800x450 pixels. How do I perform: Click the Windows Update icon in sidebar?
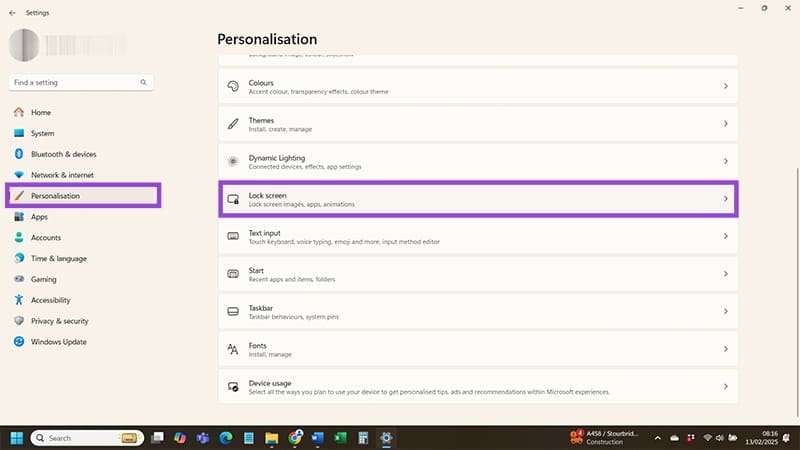click(x=19, y=342)
